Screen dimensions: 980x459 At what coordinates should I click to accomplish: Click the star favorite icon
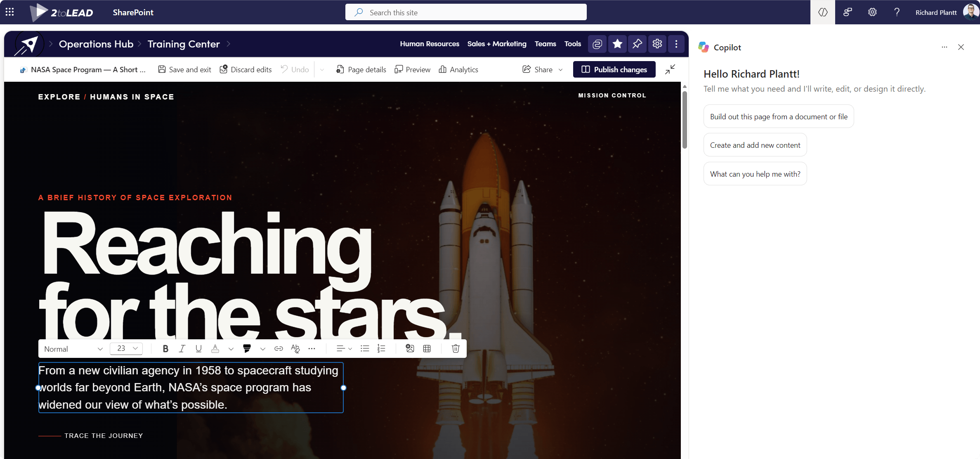pyautogui.click(x=617, y=44)
